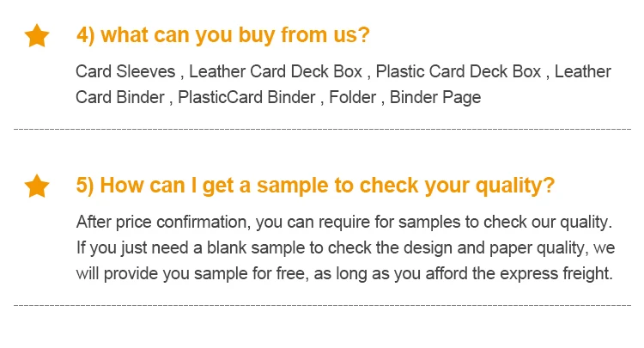644x348 pixels.
Task: Click the star icon beside question 4
Action: point(37,36)
